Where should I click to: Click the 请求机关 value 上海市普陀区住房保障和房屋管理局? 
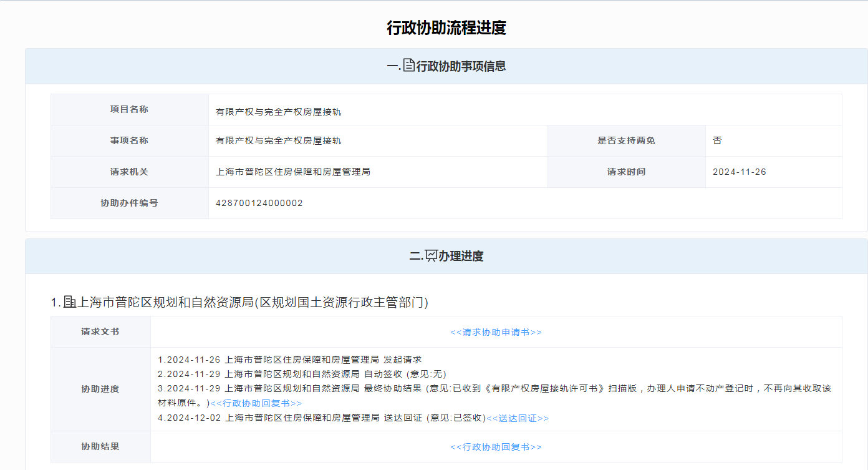[293, 172]
